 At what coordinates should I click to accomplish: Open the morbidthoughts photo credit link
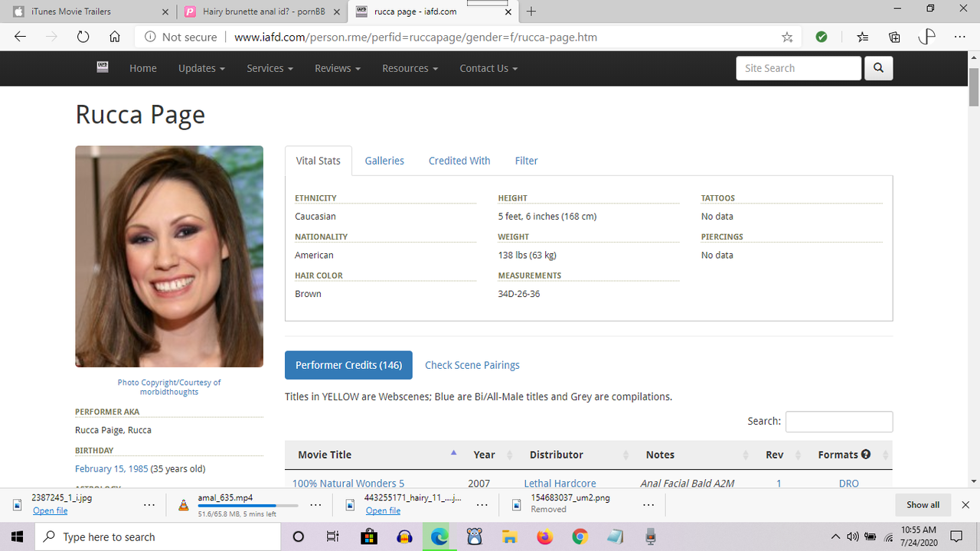click(169, 392)
